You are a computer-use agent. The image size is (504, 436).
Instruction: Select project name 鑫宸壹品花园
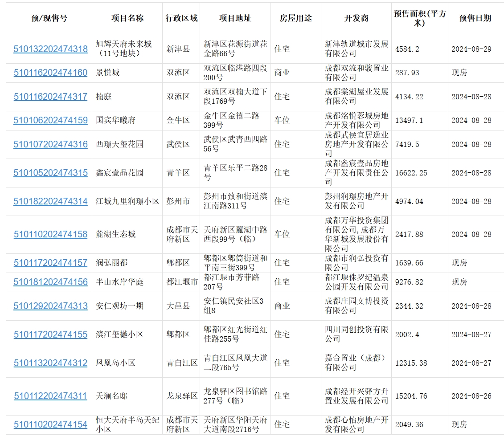119,173
